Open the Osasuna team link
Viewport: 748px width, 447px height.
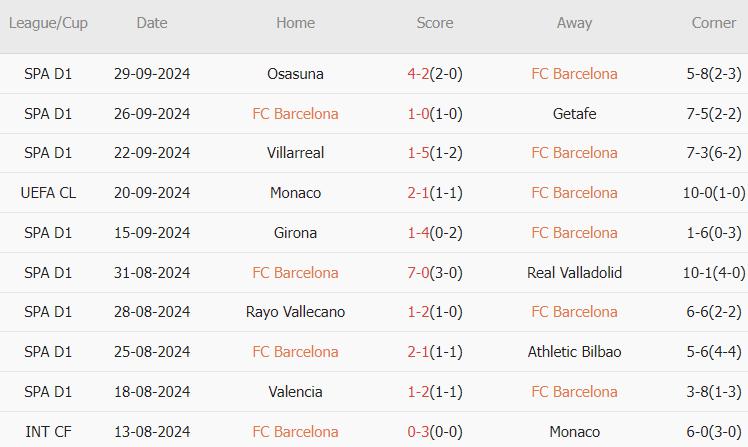tap(295, 74)
